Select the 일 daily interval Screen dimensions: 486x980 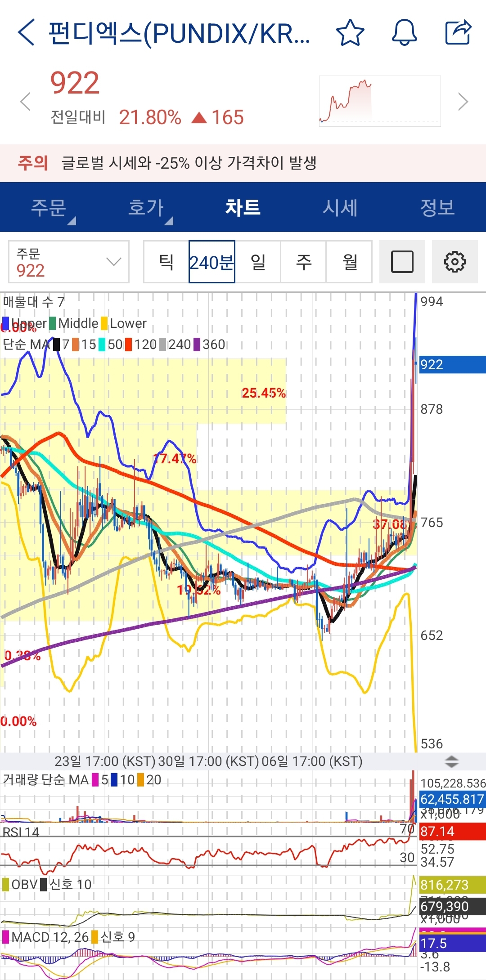(x=258, y=262)
